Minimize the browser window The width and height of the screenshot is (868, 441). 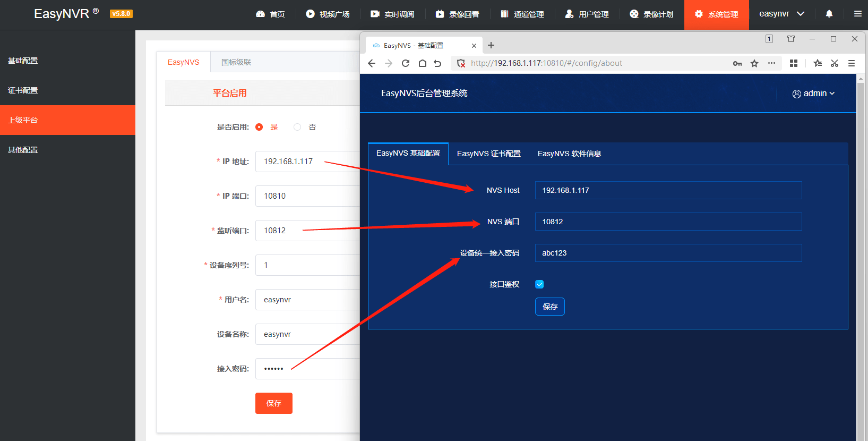pyautogui.click(x=812, y=39)
